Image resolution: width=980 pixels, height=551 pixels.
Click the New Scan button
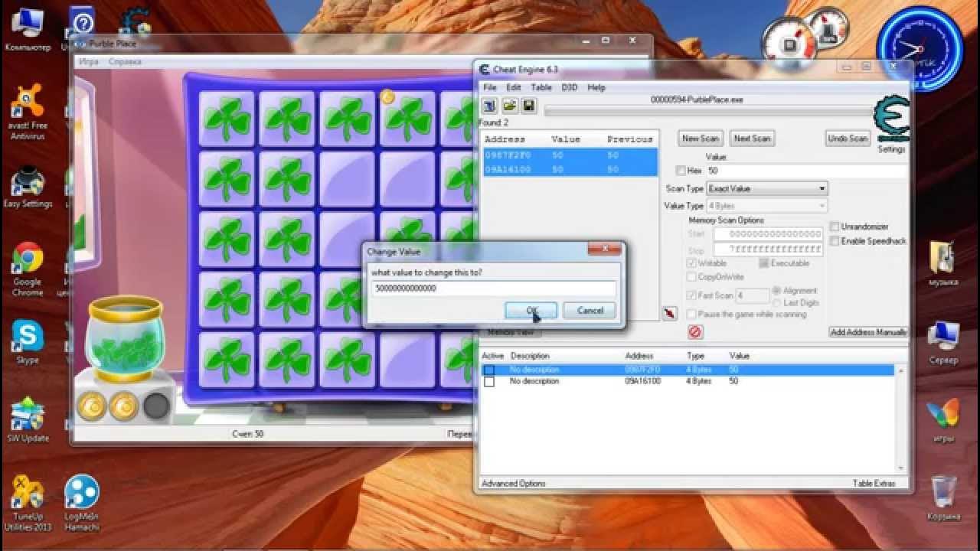[701, 139]
